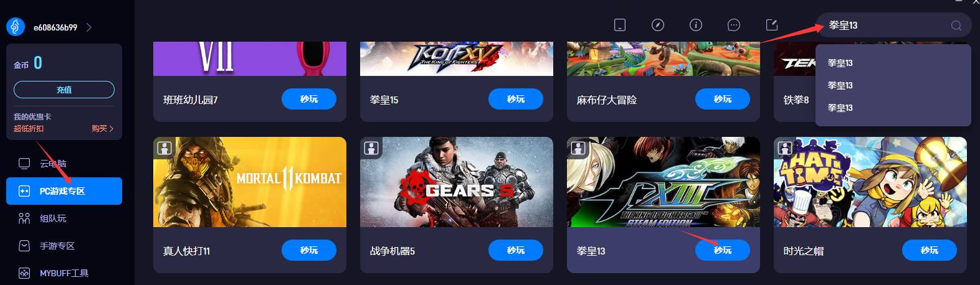Click the 战争机器5 Gears 5 thumbnail
Viewport: 980px width, 285px height.
[x=457, y=182]
